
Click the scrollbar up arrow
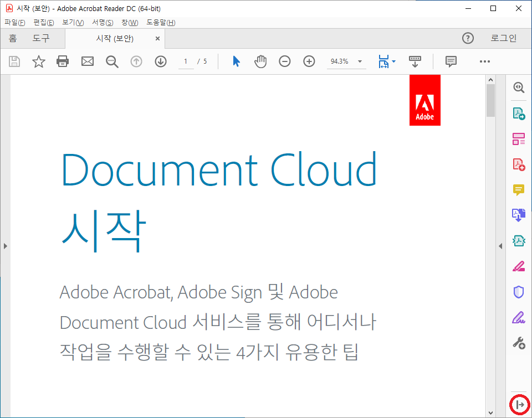[490, 80]
